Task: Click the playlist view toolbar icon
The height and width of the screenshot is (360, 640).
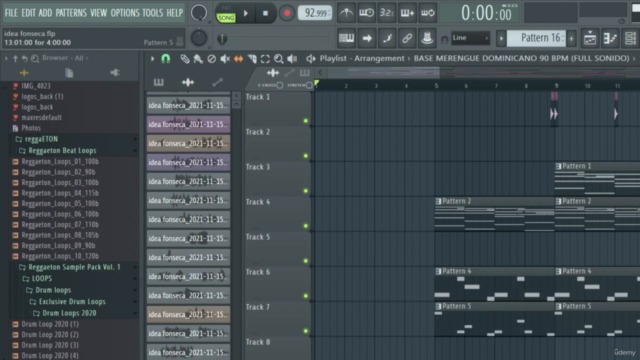Action: (x=590, y=38)
